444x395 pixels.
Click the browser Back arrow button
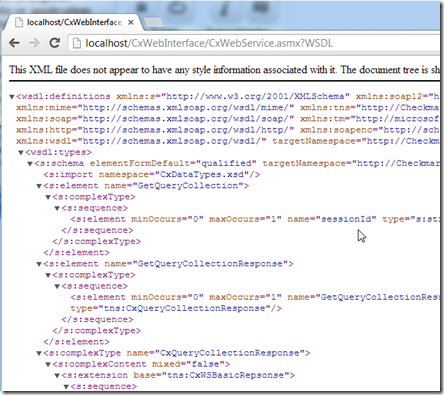pos(14,43)
